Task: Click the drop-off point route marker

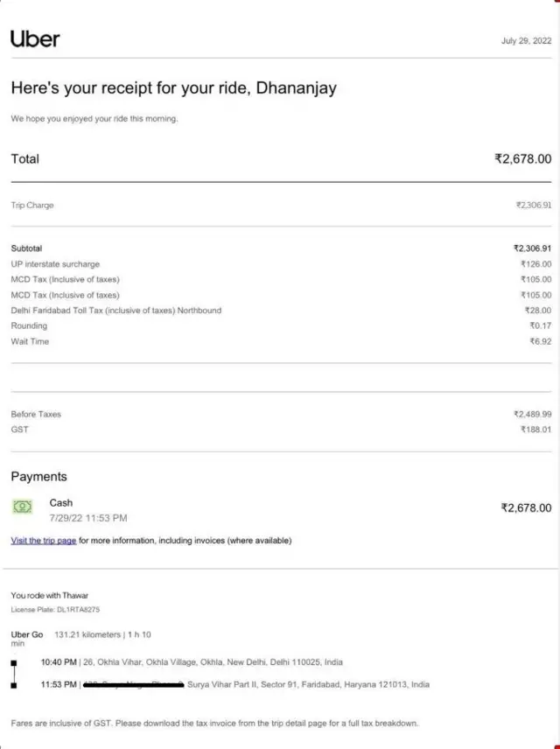Action: [14, 684]
